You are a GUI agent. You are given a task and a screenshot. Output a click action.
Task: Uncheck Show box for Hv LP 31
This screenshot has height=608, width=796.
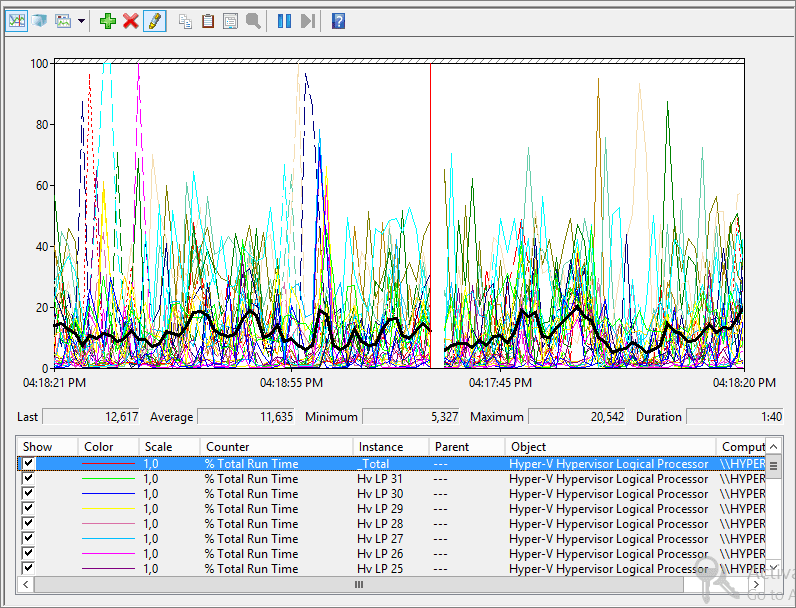tap(28, 478)
